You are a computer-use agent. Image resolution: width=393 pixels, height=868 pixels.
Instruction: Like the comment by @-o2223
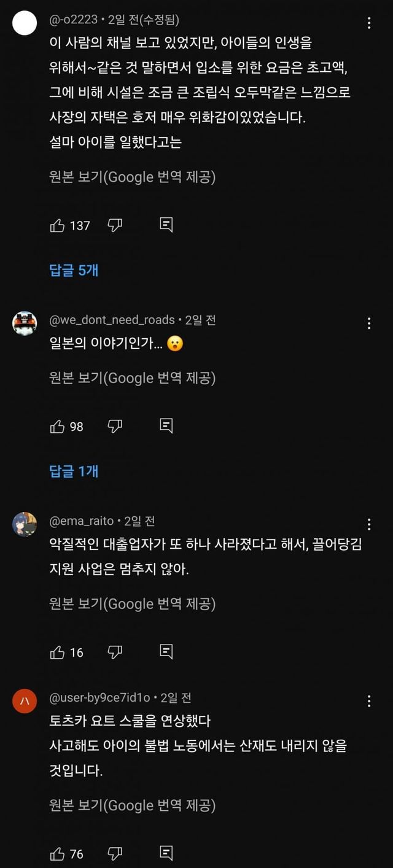point(57,225)
